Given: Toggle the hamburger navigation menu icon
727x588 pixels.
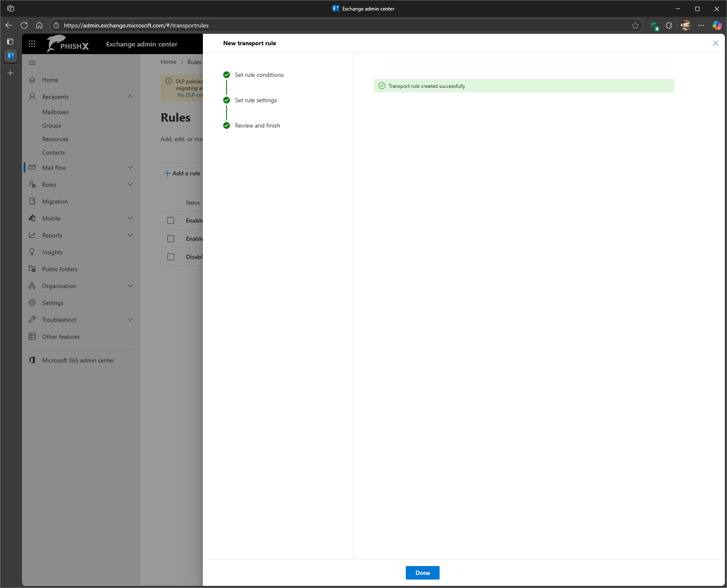Looking at the screenshot, I should click(32, 63).
